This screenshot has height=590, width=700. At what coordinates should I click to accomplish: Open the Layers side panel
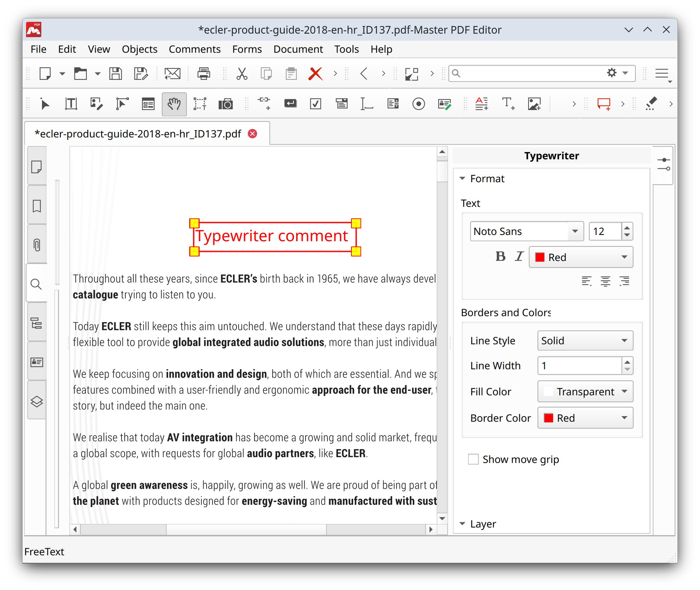tap(37, 401)
